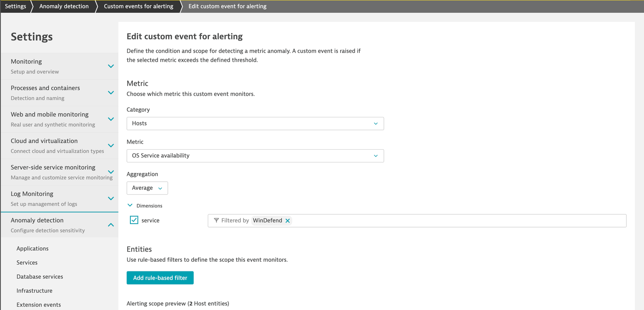Click Add rule-based filter button

coord(160,278)
